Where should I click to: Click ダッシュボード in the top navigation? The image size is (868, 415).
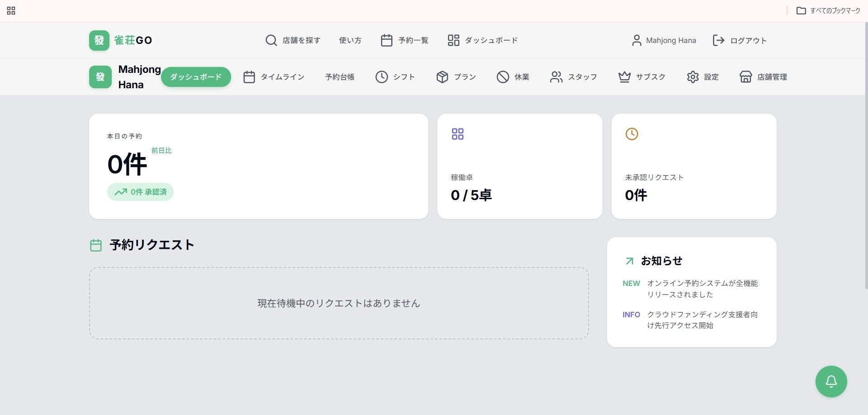pos(483,40)
